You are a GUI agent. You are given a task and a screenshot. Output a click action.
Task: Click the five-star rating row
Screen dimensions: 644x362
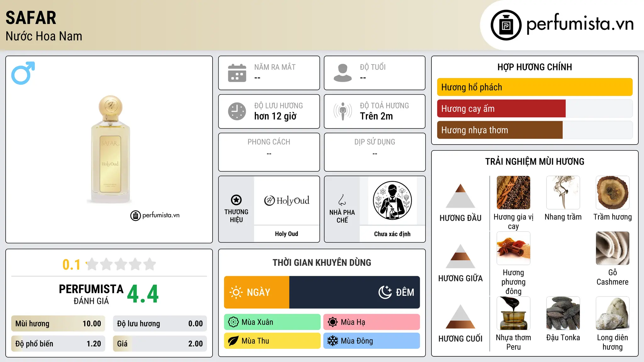(121, 264)
